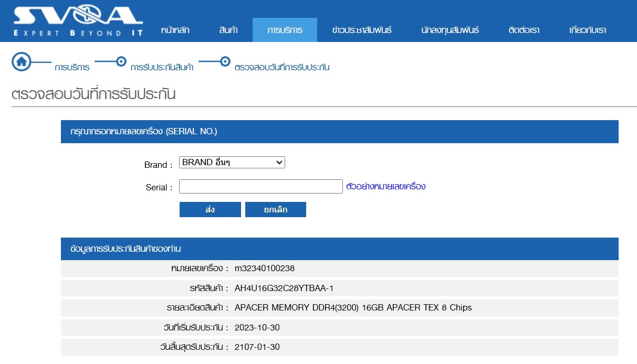Screen dimensions: 637x364
Task: Click the circle marker before การรับประกันสินค้า
Action: tap(121, 61)
